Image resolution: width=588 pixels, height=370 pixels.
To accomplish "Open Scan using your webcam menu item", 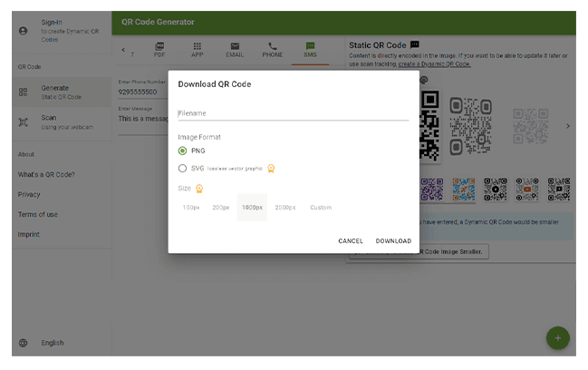I will [62, 122].
